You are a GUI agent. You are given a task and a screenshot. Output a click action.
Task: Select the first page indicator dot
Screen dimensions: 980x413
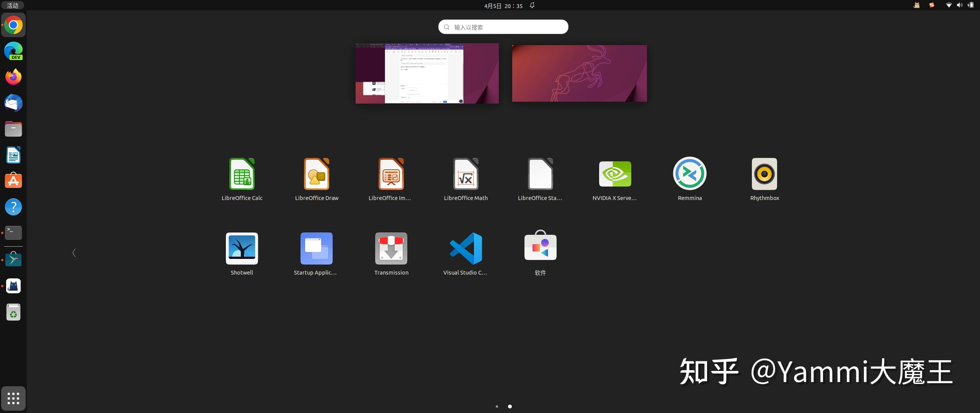coord(497,406)
